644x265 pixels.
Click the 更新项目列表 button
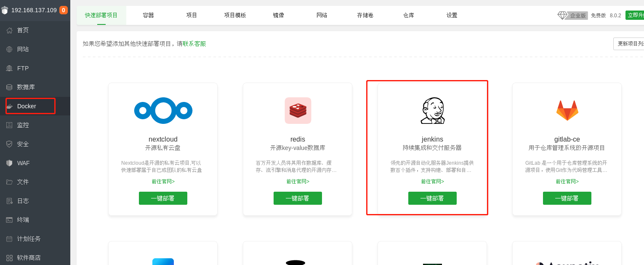[x=629, y=44]
